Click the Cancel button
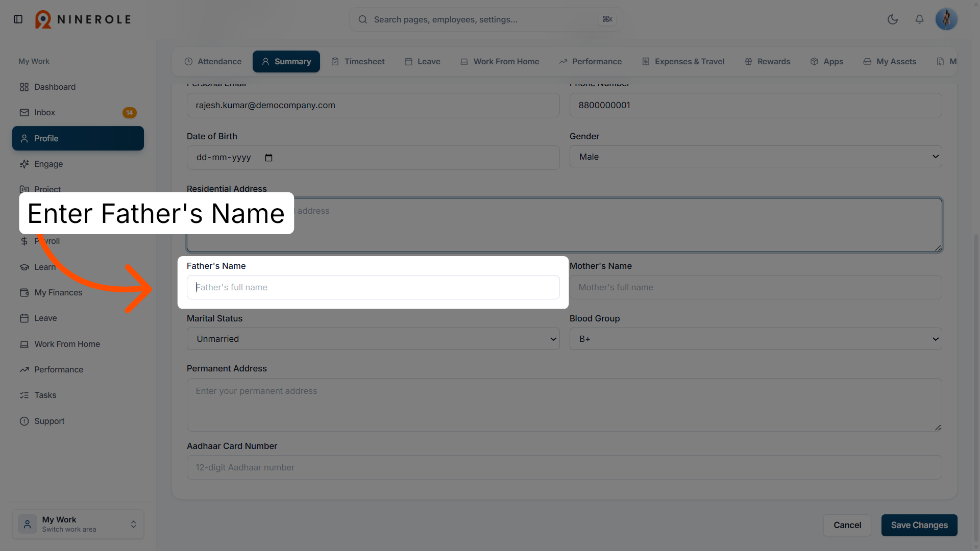980x551 pixels. (847, 525)
